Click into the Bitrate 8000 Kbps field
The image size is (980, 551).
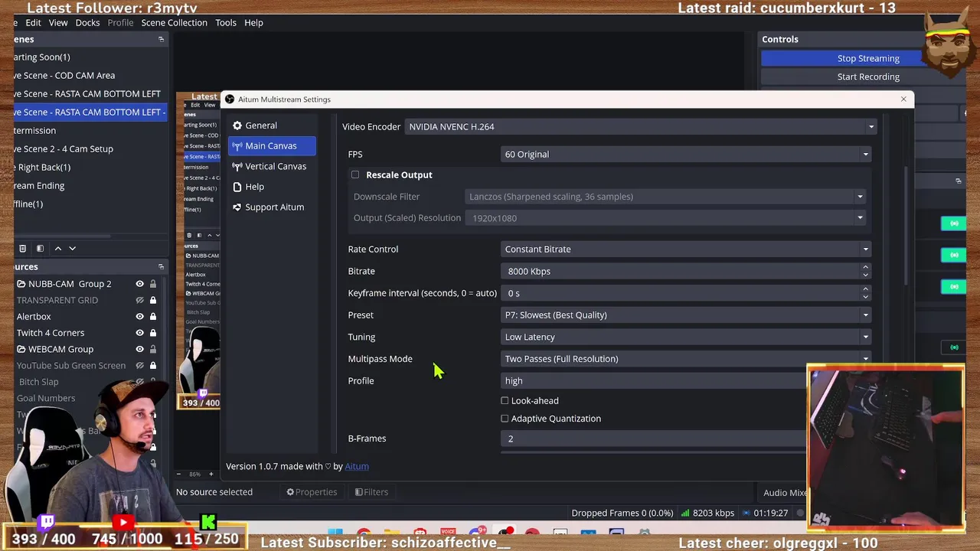click(681, 271)
